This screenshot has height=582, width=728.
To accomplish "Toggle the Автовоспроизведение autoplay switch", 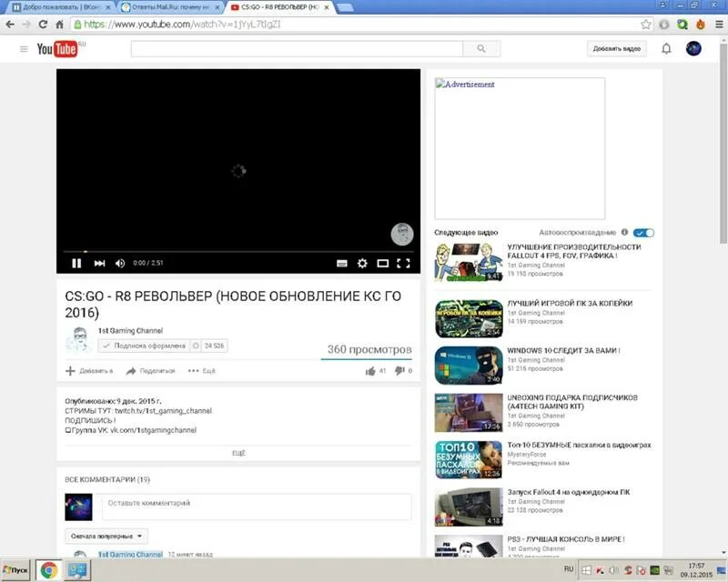I will click(x=643, y=233).
